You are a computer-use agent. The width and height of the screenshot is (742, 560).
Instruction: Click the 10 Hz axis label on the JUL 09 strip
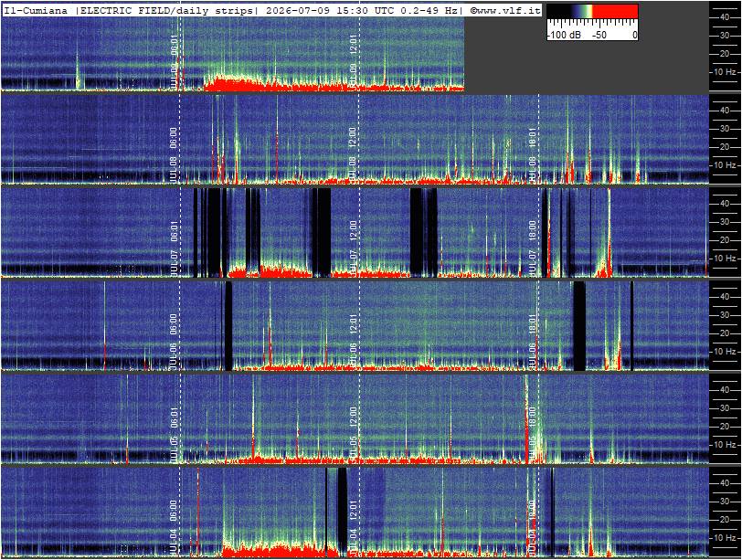(725, 72)
